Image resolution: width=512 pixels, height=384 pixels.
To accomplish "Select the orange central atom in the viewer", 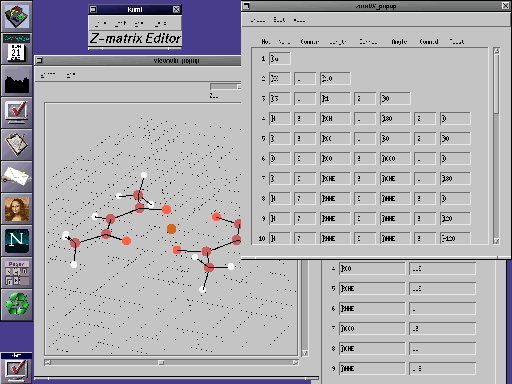I will 171,229.
